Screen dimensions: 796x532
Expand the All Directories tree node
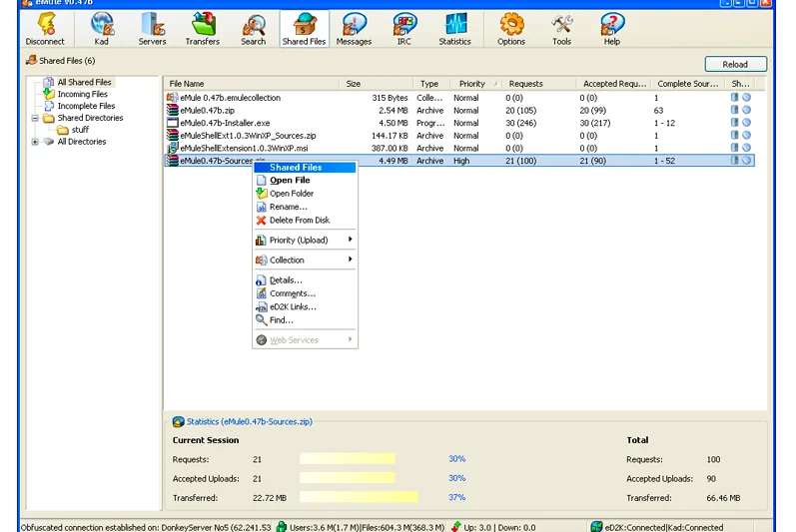point(36,142)
